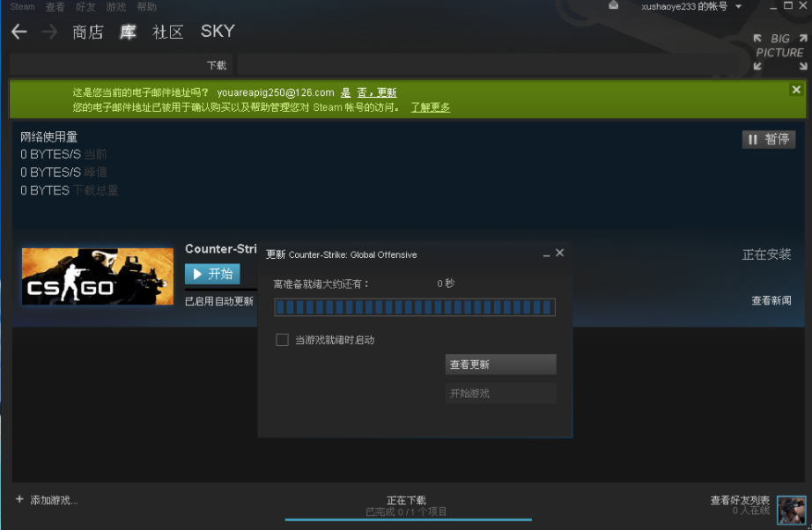The image size is (812, 530).
Task: Click the 网络使用量 heading
Action: coord(48,136)
